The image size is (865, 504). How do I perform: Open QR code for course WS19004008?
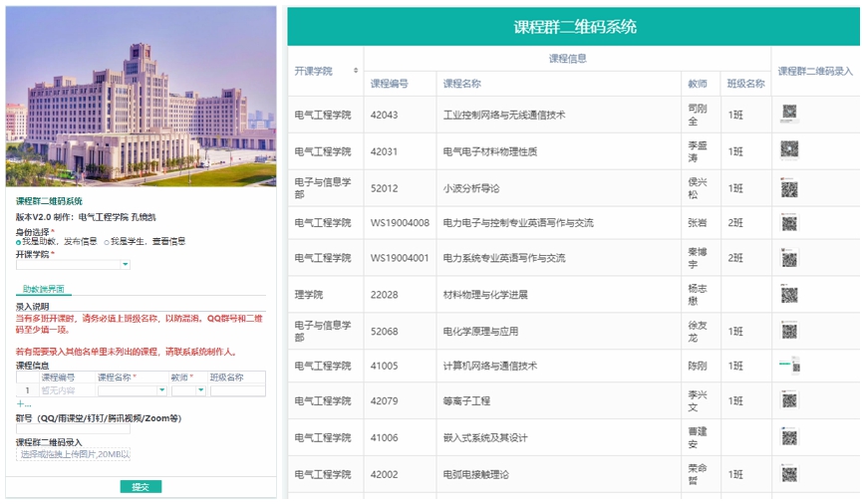[x=789, y=223]
